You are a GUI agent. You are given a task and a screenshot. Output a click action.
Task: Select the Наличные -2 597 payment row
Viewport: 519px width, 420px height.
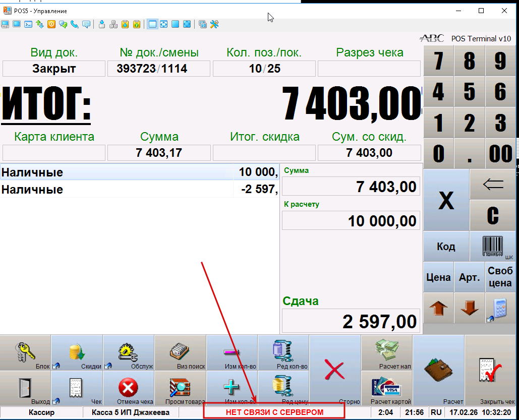[x=139, y=189]
